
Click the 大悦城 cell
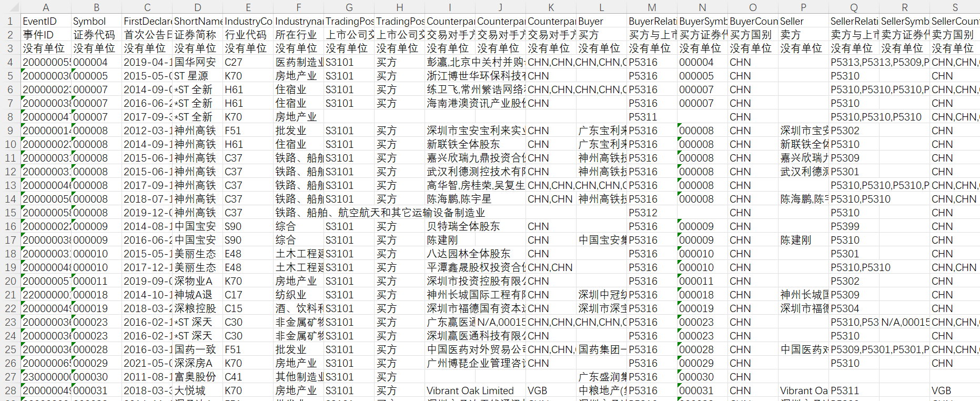(x=197, y=390)
